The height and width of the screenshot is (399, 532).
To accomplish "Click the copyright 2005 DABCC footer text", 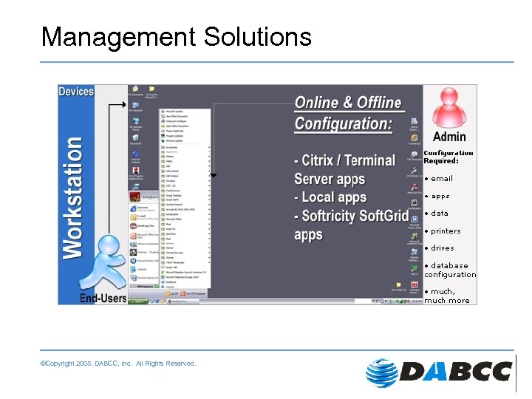I will (118, 364).
